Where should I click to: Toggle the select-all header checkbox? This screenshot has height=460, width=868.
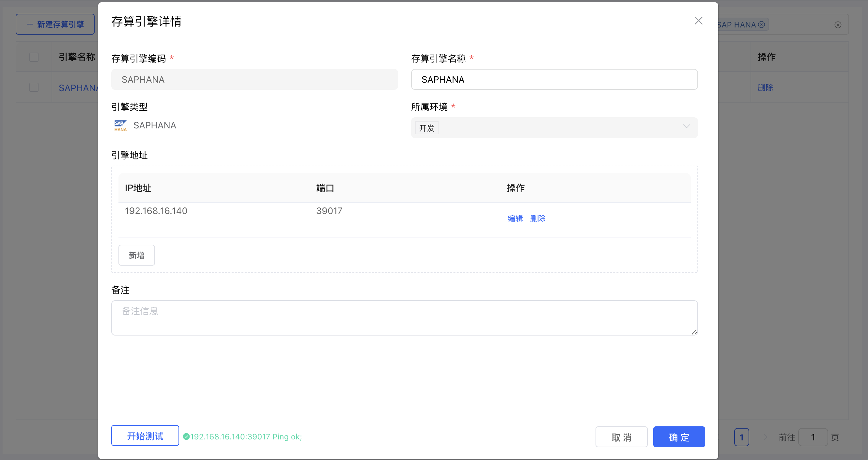point(34,57)
